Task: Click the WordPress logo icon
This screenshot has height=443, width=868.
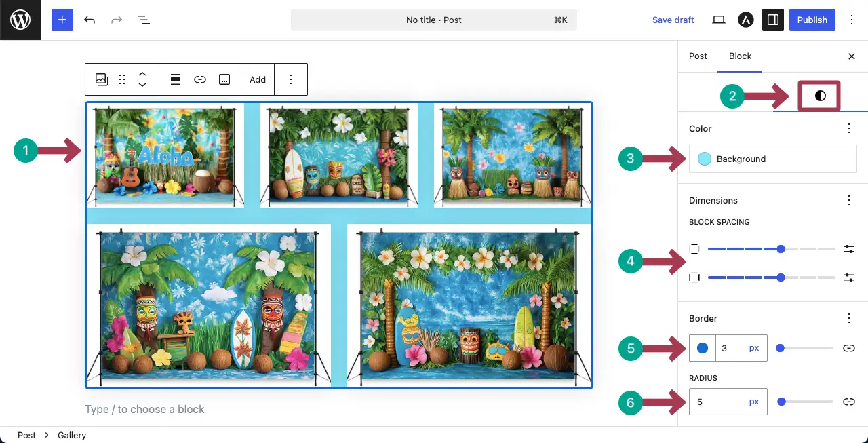Action: pyautogui.click(x=20, y=20)
